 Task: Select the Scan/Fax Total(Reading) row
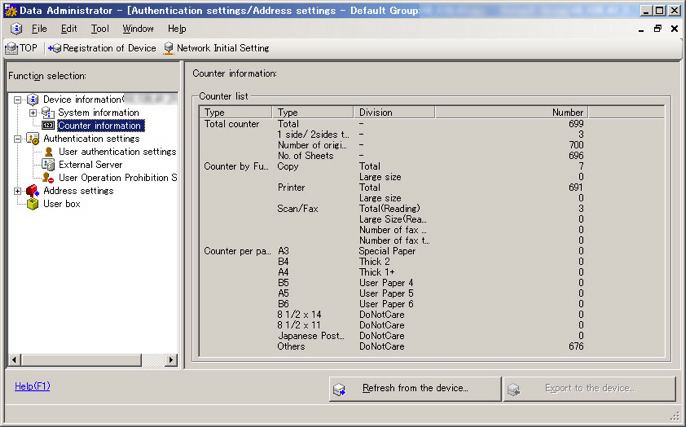pyautogui.click(x=394, y=209)
